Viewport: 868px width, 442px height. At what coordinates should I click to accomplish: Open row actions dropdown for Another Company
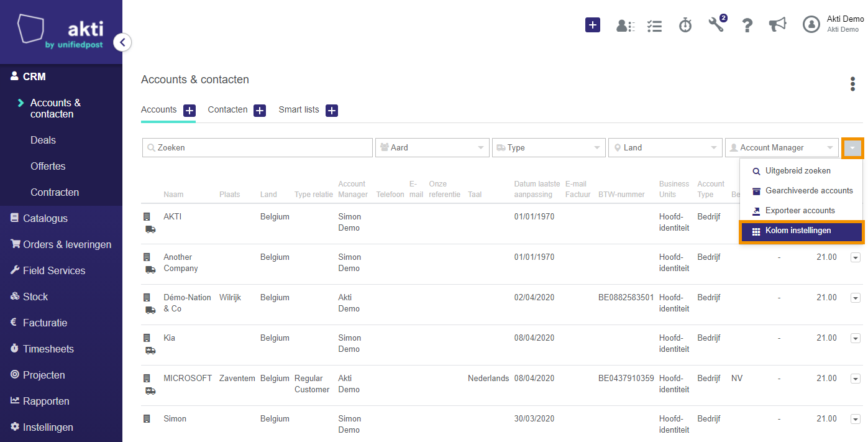click(x=855, y=257)
